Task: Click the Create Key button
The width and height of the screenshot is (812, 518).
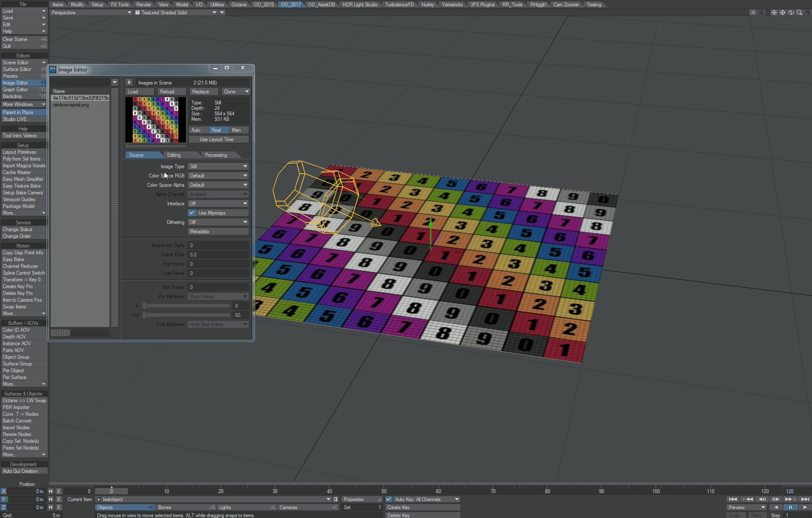Action: tap(422, 507)
